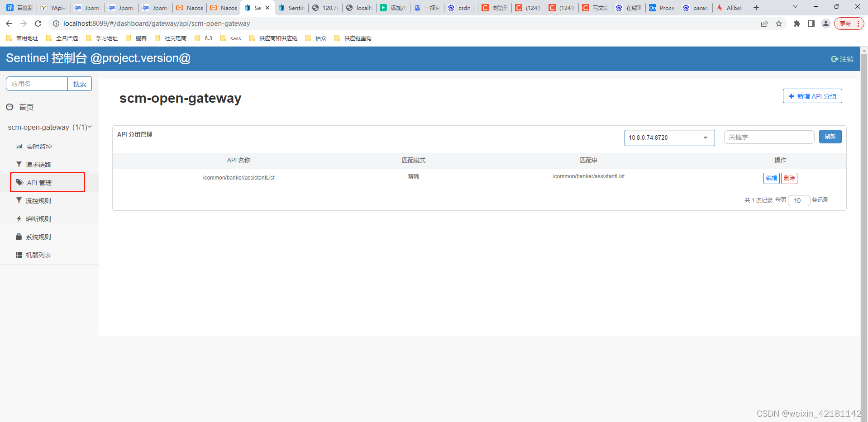Click the 精确 match mode cell
The height and width of the screenshot is (422, 868).
pos(413,176)
